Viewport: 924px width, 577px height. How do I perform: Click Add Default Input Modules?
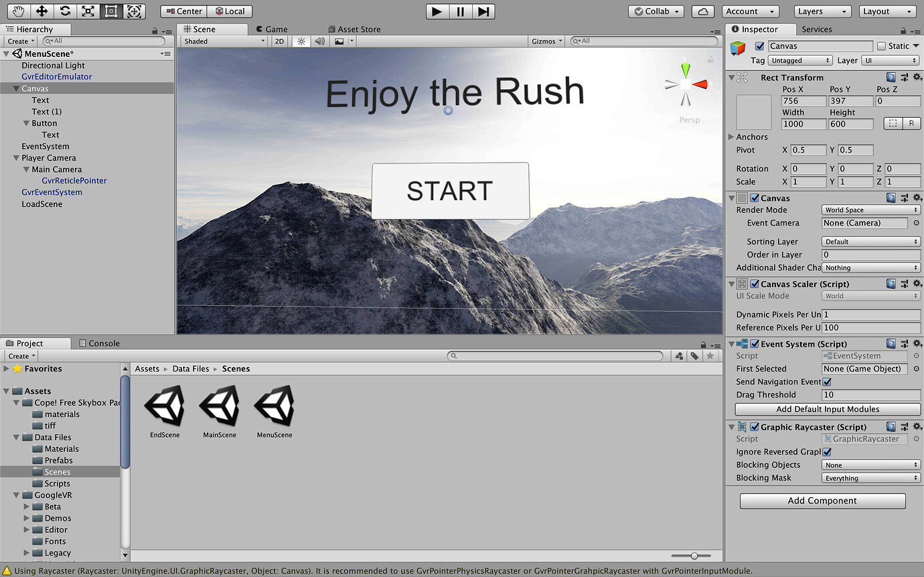[x=827, y=409]
